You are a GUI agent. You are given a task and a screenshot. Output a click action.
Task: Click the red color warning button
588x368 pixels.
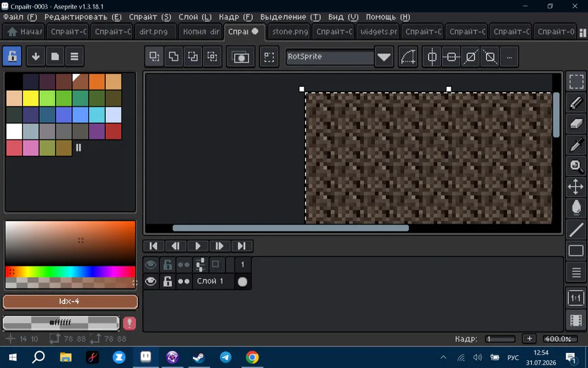(x=129, y=323)
